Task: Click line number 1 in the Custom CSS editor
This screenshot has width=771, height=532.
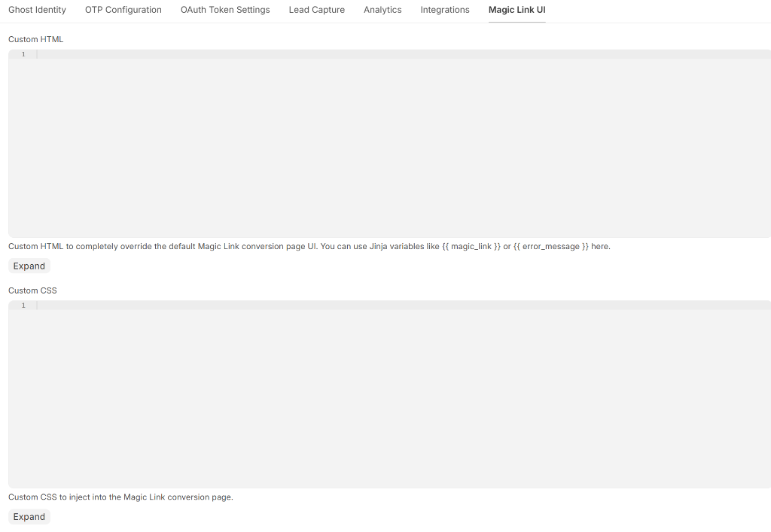Action: point(23,305)
